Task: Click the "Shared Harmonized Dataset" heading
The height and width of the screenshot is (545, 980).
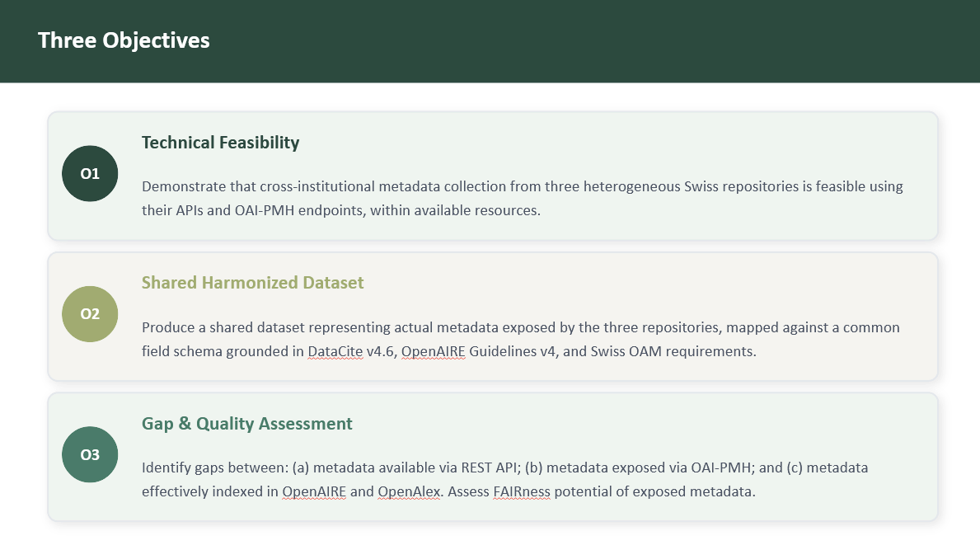Action: pos(252,283)
